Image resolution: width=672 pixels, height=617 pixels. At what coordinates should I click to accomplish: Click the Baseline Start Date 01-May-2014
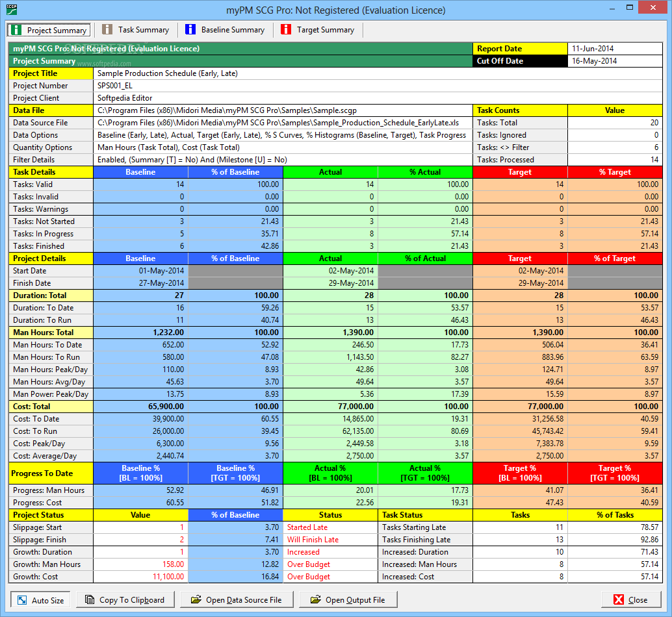[x=140, y=271]
